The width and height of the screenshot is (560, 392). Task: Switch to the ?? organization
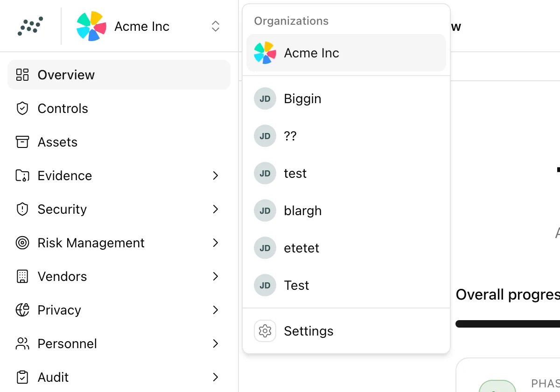click(x=346, y=136)
